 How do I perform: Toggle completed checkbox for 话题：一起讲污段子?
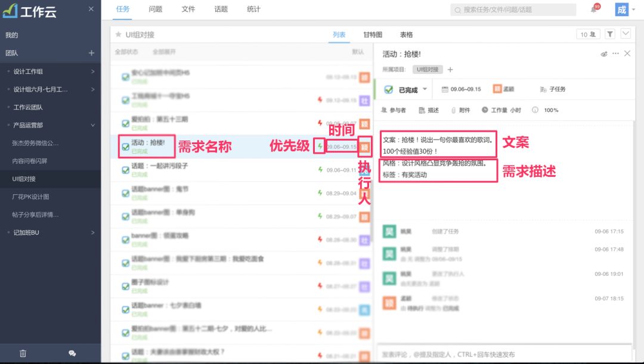(126, 170)
